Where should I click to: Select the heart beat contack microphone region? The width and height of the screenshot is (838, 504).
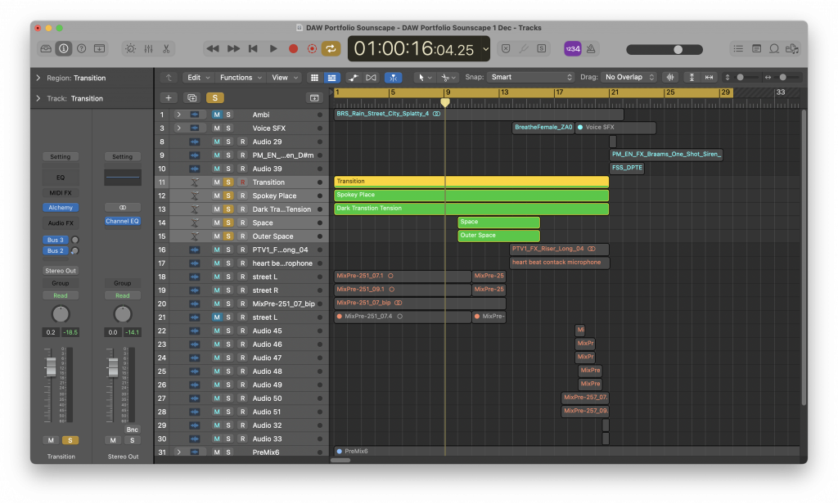[560, 263]
